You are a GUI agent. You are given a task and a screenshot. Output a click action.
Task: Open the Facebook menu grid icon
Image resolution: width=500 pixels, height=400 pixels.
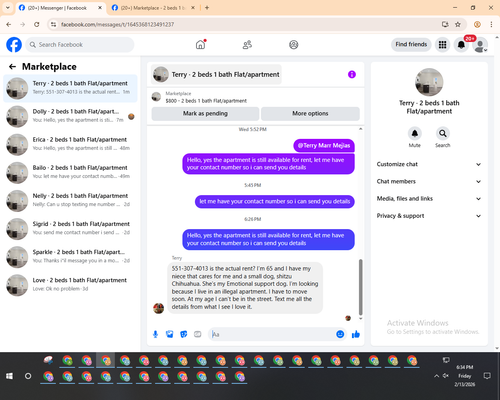(x=442, y=45)
